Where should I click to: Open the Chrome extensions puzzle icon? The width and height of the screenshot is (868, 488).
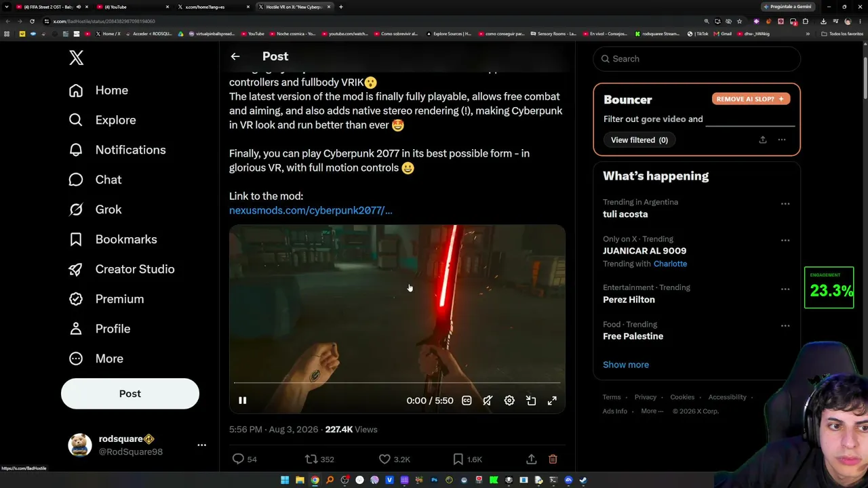tap(806, 21)
